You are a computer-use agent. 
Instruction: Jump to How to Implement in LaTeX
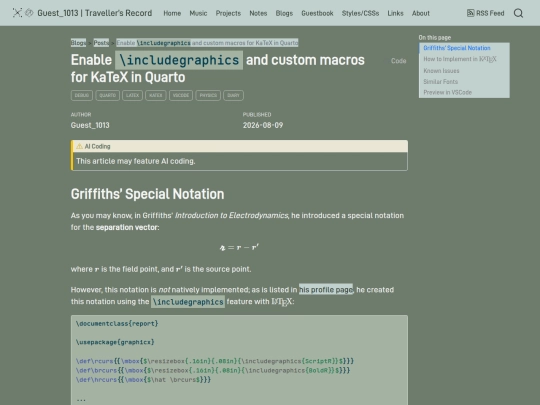[460, 59]
